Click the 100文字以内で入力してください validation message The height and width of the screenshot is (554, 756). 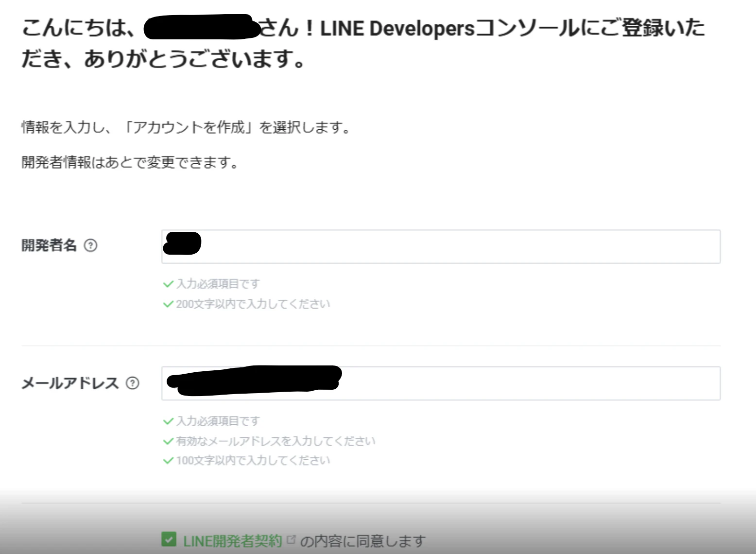coord(253,461)
